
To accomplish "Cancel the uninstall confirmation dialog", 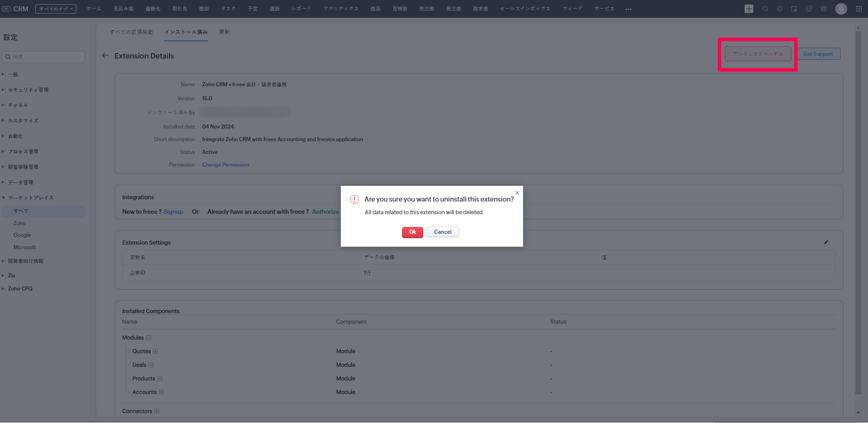I will [x=442, y=232].
